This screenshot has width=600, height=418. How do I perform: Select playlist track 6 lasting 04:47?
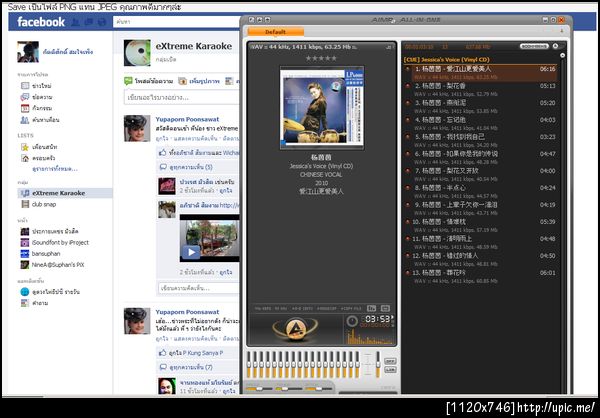[x=480, y=157]
